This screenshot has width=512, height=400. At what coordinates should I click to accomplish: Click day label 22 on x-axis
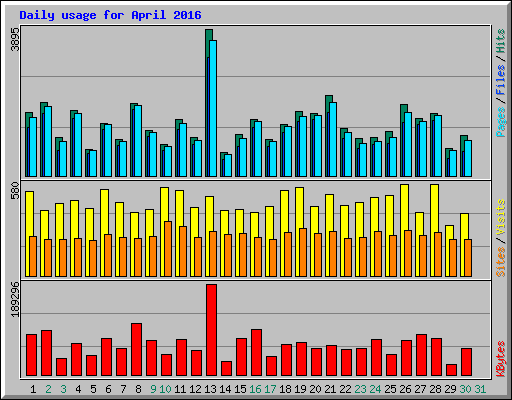click(x=345, y=389)
